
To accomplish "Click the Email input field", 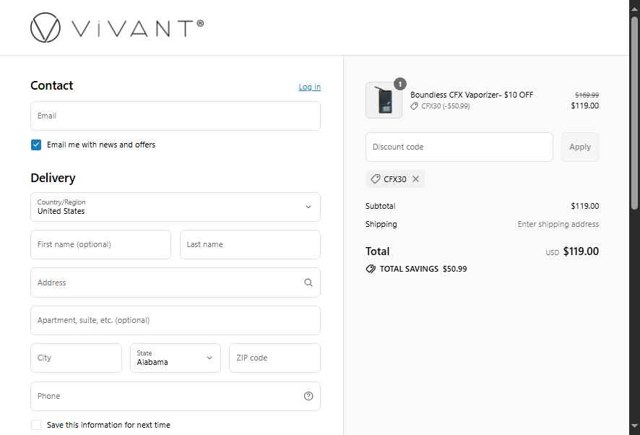I will 176,116.
